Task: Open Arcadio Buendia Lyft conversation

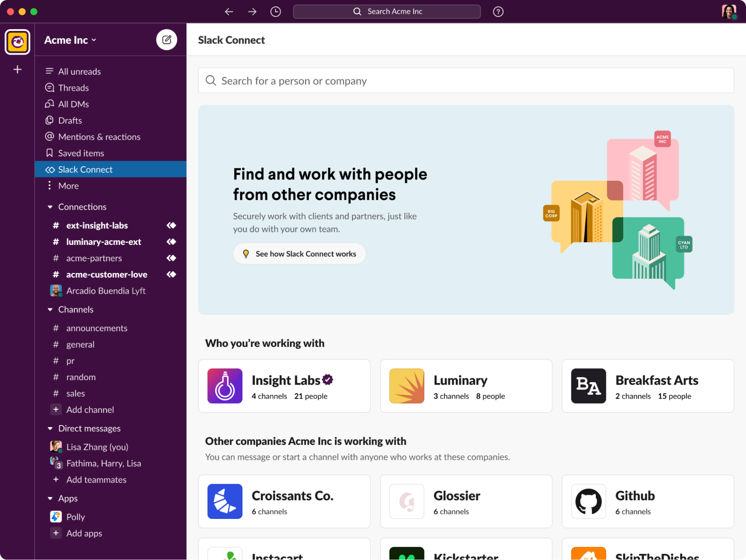Action: point(110,290)
